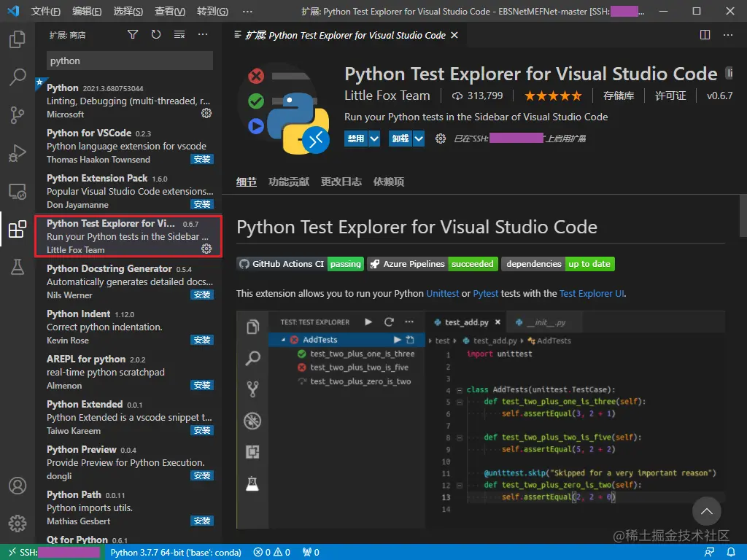Expand the Disable (禁用) button dropdown arrow
This screenshot has height=560, width=747.
pyautogui.click(x=374, y=139)
